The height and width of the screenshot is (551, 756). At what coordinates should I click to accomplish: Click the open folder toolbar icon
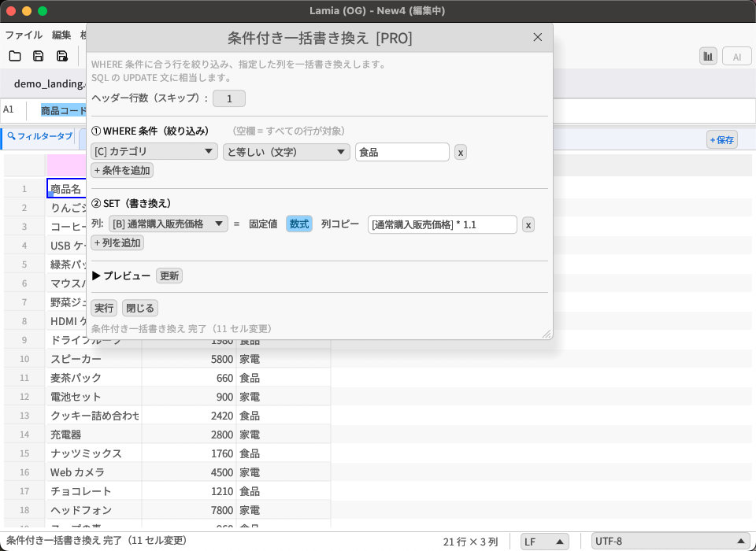(15, 56)
